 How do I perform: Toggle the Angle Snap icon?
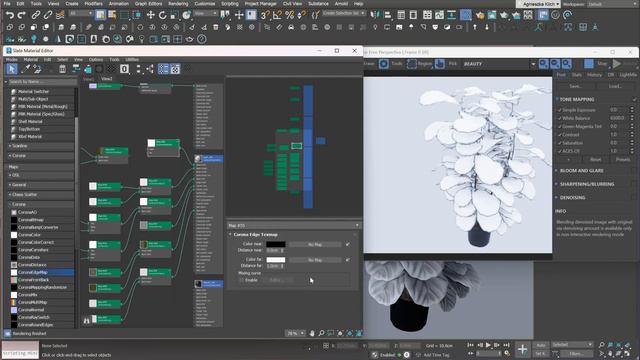[277, 15]
